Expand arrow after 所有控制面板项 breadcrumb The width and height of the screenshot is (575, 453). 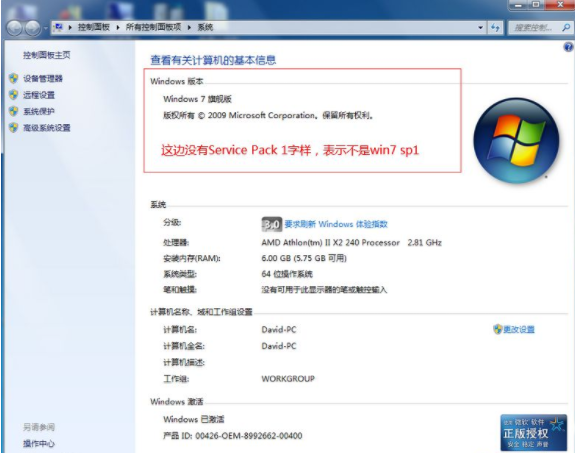point(189,28)
